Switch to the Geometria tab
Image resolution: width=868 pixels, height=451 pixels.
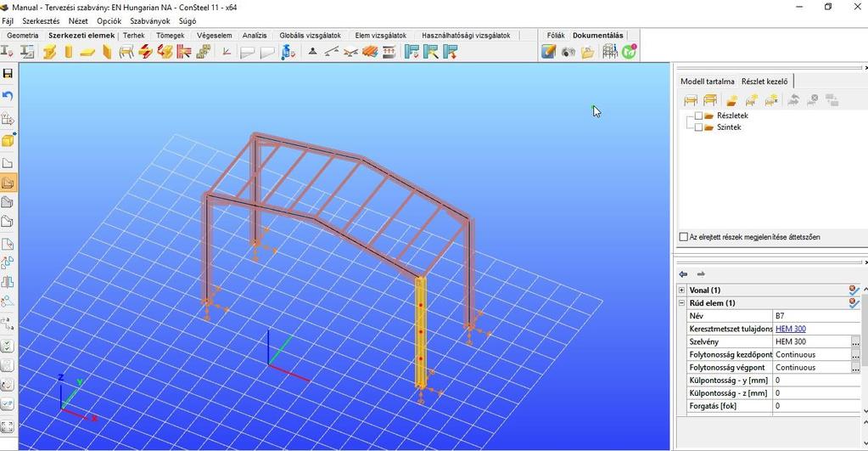pos(23,36)
